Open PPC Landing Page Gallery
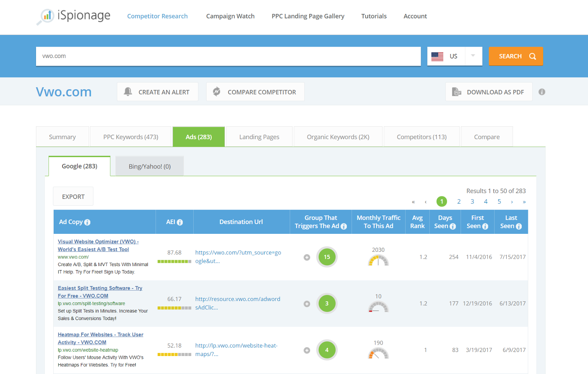 click(x=308, y=16)
